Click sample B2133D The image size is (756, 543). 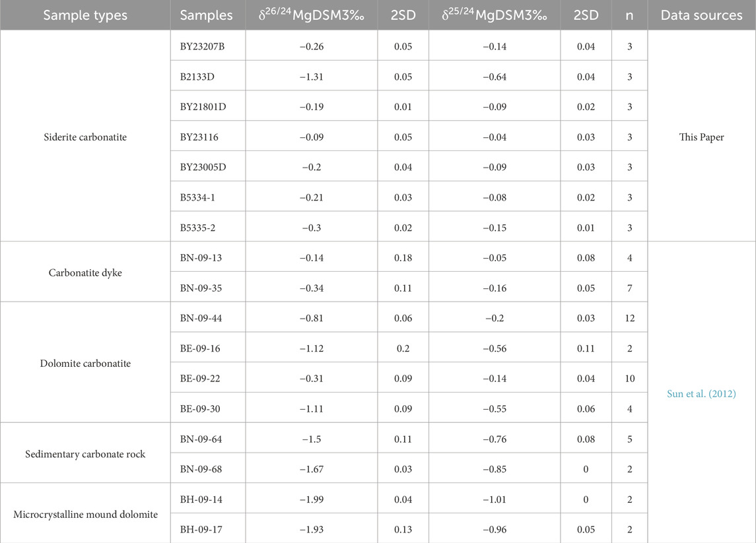tap(207, 77)
